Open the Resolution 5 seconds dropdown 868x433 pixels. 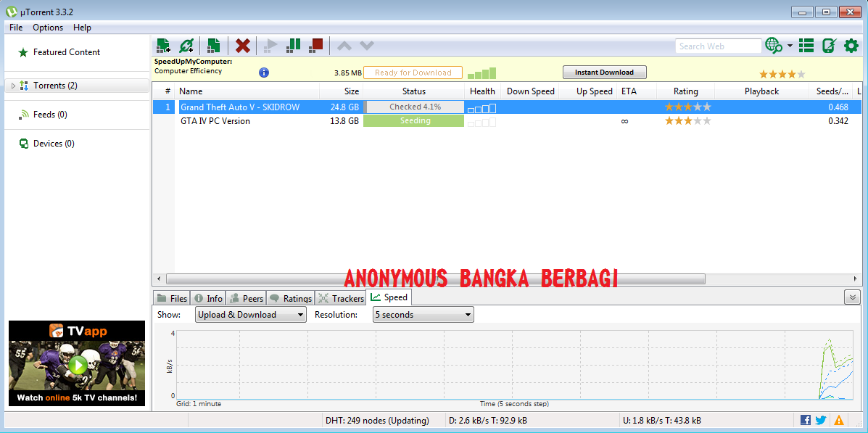[x=423, y=315]
